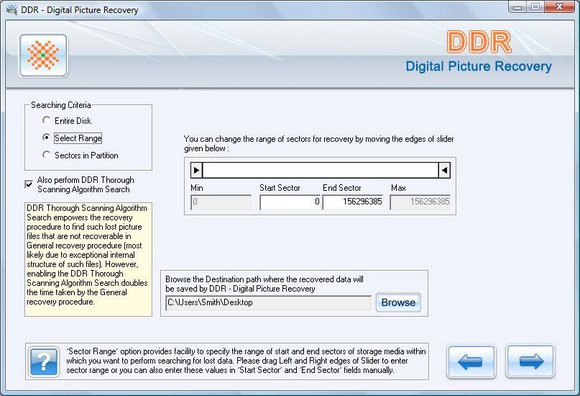Minimize the DDR window
The height and width of the screenshot is (396, 580).
click(517, 7)
